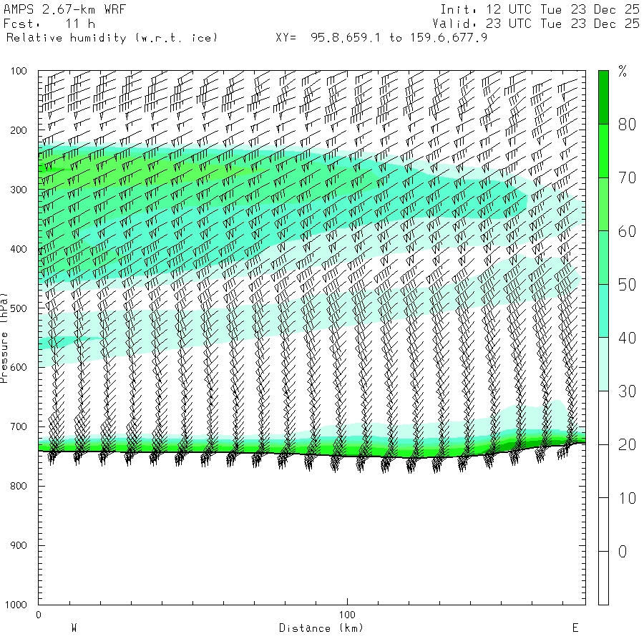Viewport: 644px width, 644px height.
Task: Click the 'AMPS 2.67-km WRF' title text
Action: tap(64, 9)
